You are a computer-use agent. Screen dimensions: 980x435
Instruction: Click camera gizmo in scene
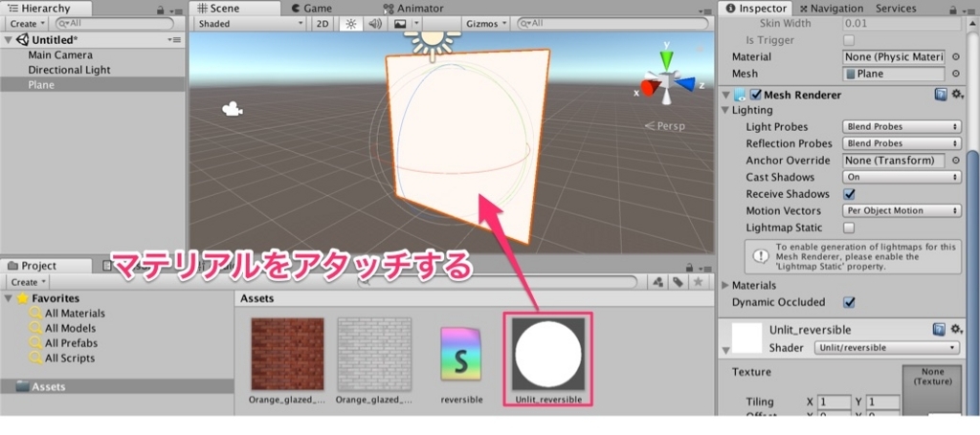click(x=232, y=110)
